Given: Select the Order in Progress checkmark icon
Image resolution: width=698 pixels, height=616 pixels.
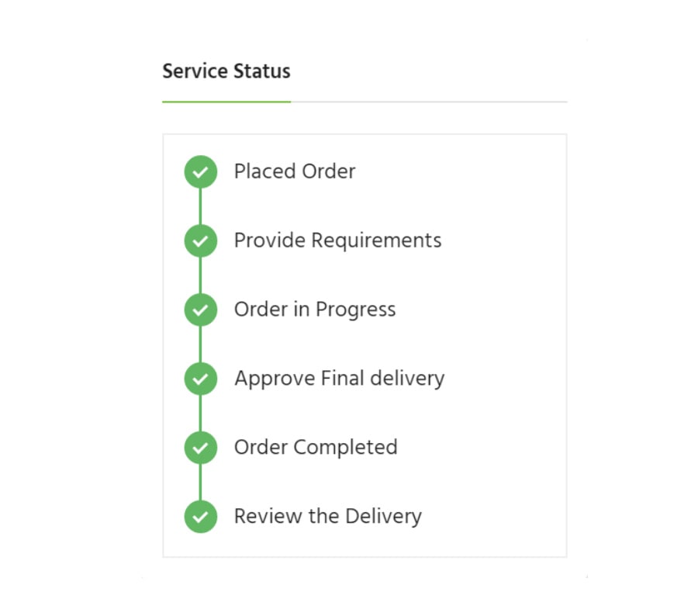Looking at the screenshot, I should [200, 310].
